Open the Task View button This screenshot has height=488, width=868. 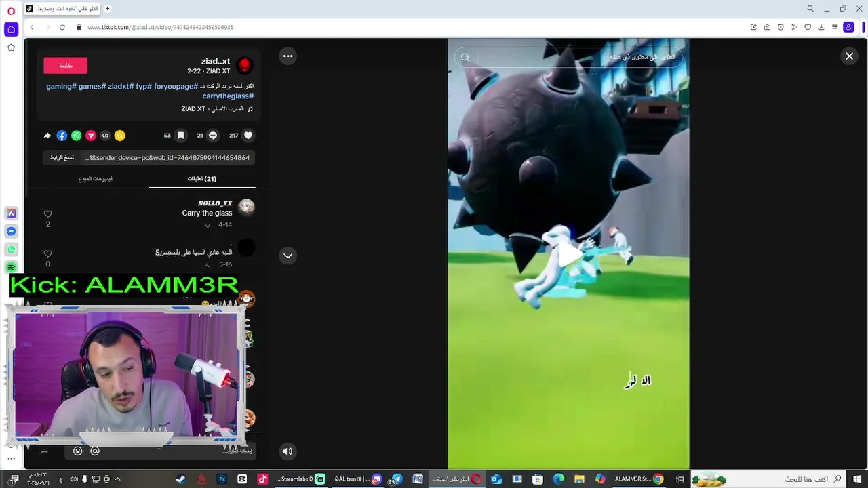(679, 479)
